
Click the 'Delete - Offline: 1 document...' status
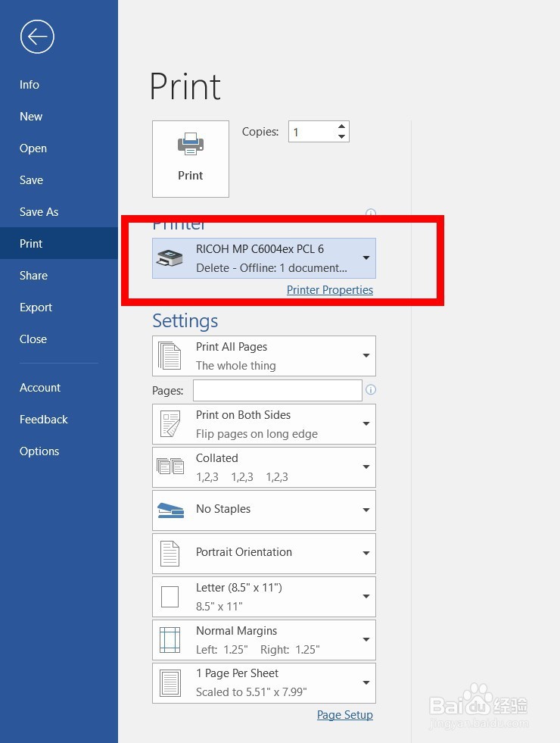[x=272, y=267]
